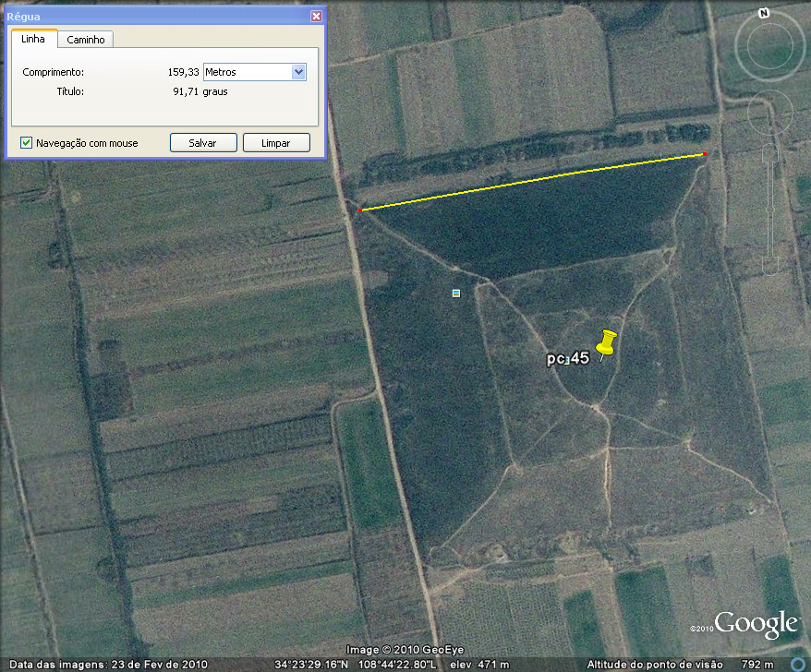Open the Metros units dropdown
The image size is (811, 672).
coord(298,72)
